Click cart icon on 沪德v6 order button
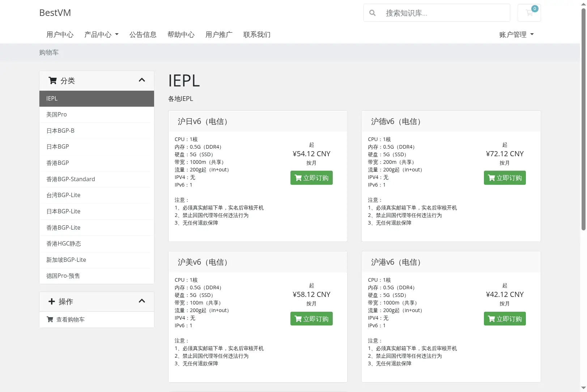Screen dimensions: 587x392 [x=492, y=178]
